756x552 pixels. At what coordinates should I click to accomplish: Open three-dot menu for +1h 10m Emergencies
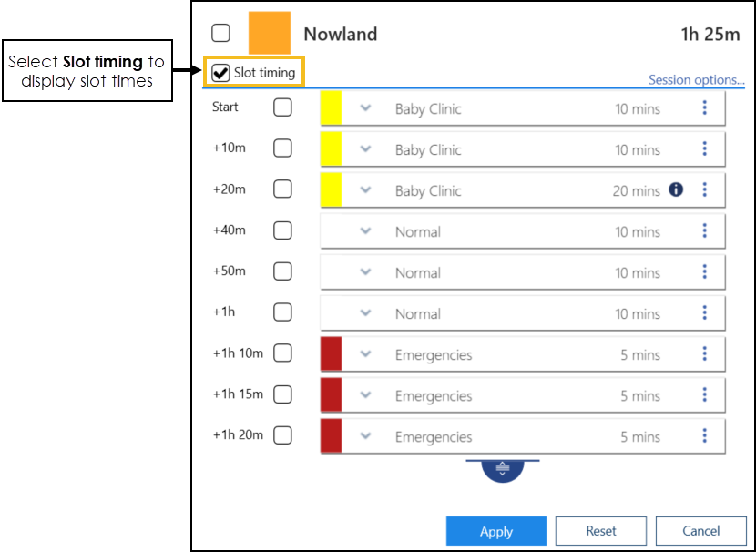(x=704, y=353)
